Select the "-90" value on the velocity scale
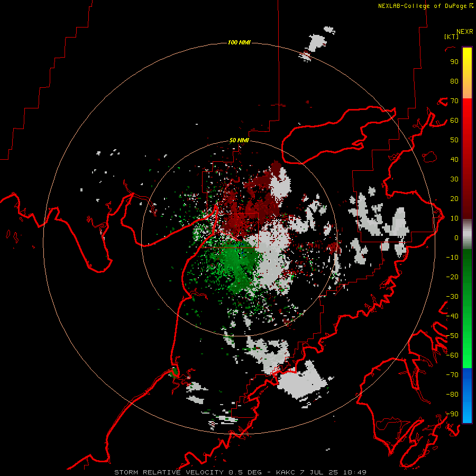The width and height of the screenshot is (476, 476). coord(452,414)
